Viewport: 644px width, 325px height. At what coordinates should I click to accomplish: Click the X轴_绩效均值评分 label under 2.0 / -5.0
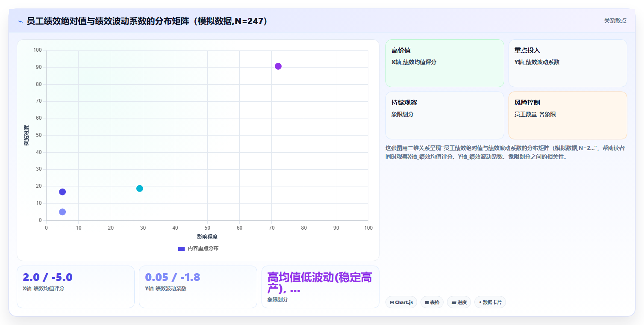44,289
